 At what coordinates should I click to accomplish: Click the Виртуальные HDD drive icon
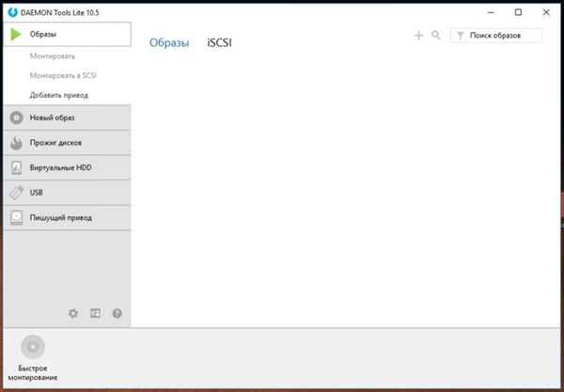tap(16, 167)
